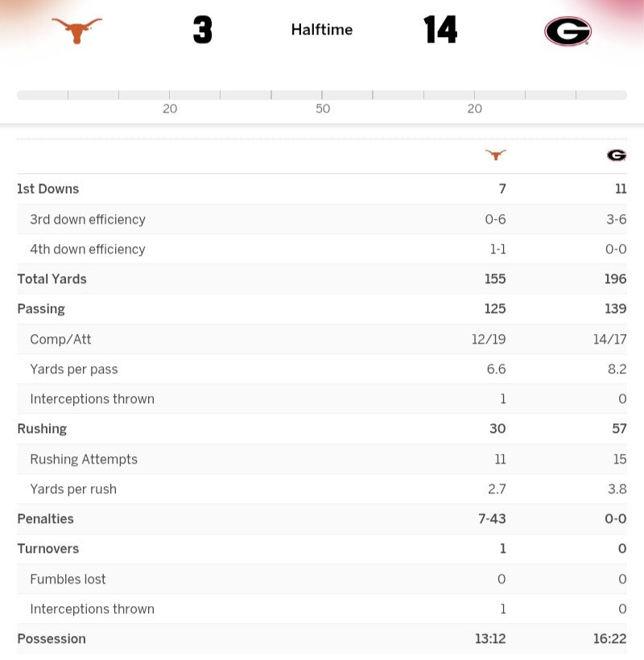
Task: Click the 3rd down efficiency sub-row
Action: tap(88, 219)
